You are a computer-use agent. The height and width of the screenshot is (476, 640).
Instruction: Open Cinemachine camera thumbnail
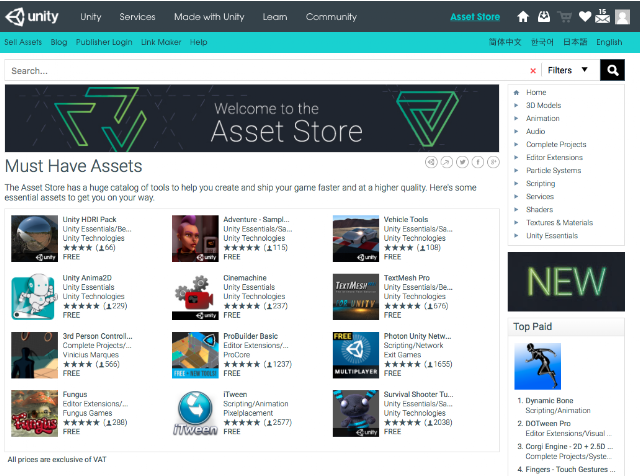coord(195,297)
